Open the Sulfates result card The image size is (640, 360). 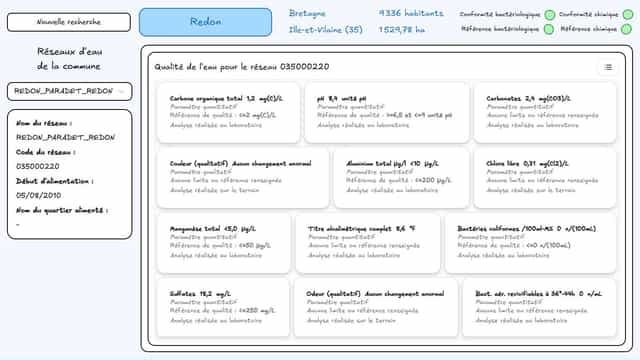[x=223, y=308]
